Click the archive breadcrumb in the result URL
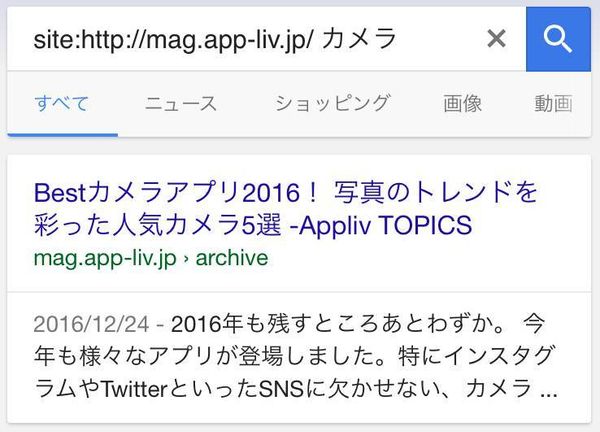The image size is (600, 432). click(x=232, y=258)
